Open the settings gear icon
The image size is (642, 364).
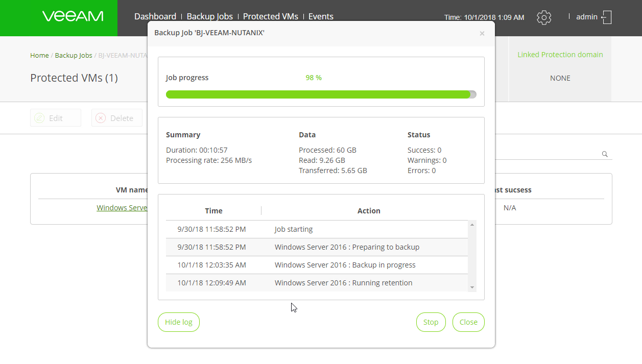point(544,17)
